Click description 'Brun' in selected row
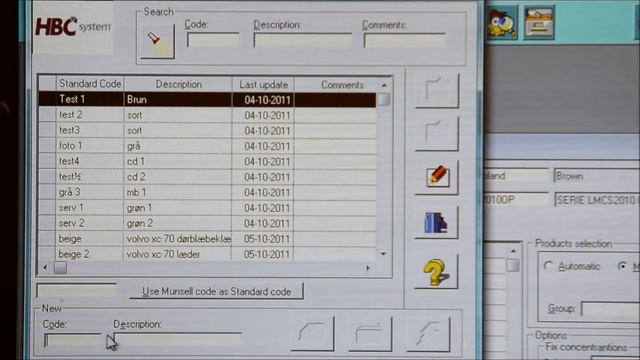This screenshot has height=360, width=640. click(136, 100)
